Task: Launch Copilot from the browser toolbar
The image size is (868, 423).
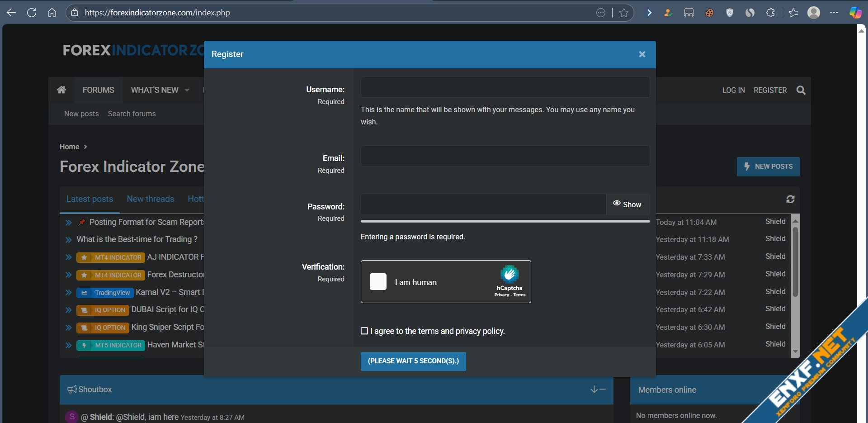Action: coord(855,13)
